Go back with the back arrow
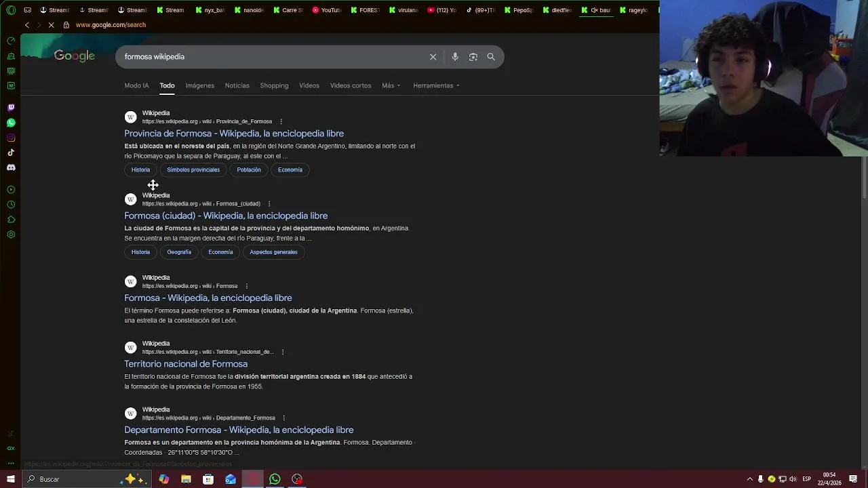Screen dimensions: 868x488 coord(27,25)
